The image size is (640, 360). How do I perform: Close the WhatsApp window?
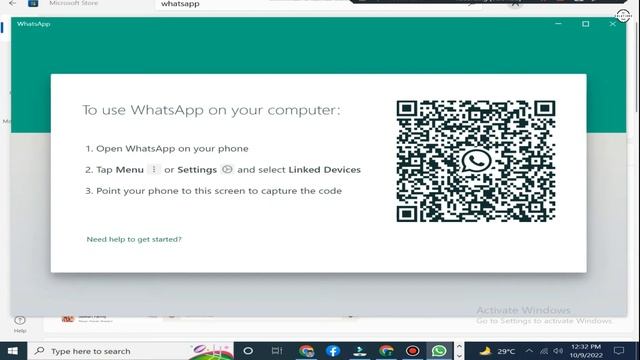coord(612,24)
